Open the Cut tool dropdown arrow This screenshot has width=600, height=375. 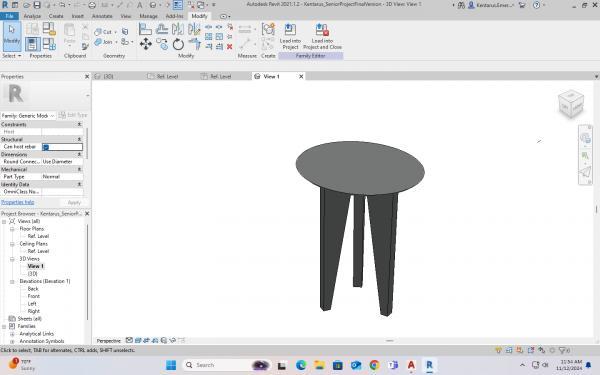(x=115, y=32)
